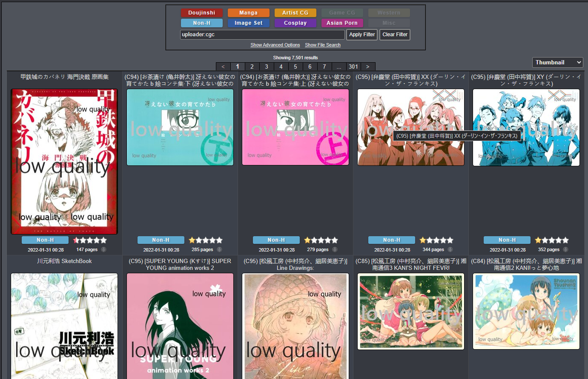The image size is (588, 379).
Task: Open the 湘南通信2 KANI!っと夢心地 title
Action: (526, 264)
